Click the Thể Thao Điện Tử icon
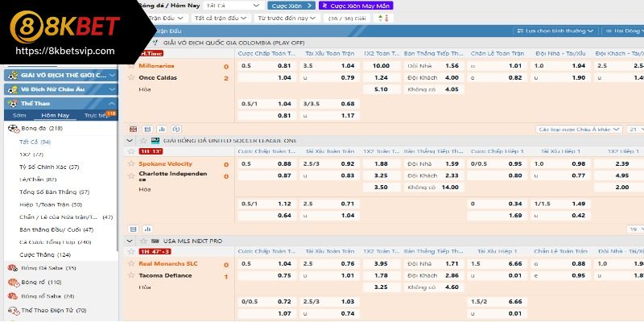This screenshot has height=322, width=644. point(14,311)
